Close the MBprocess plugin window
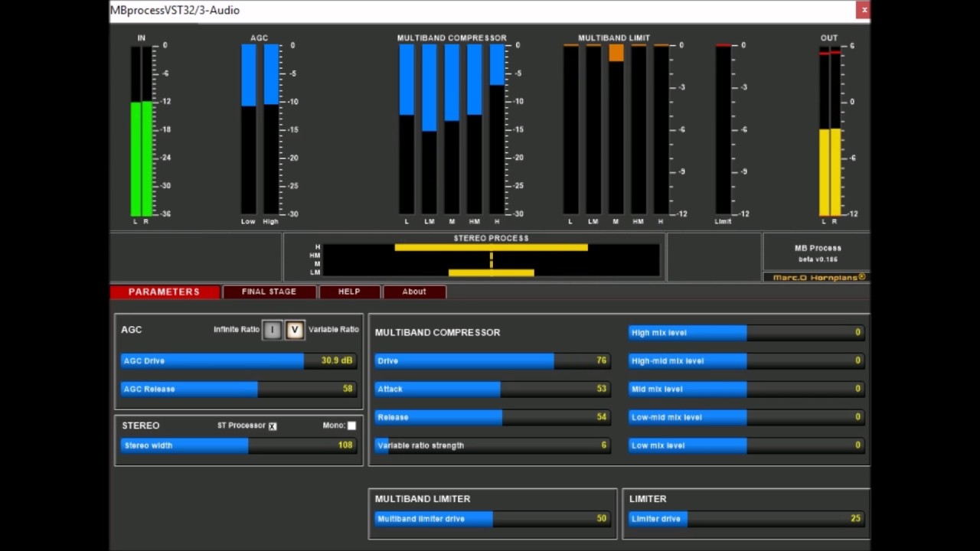Viewport: 980px width, 551px height. (x=864, y=10)
